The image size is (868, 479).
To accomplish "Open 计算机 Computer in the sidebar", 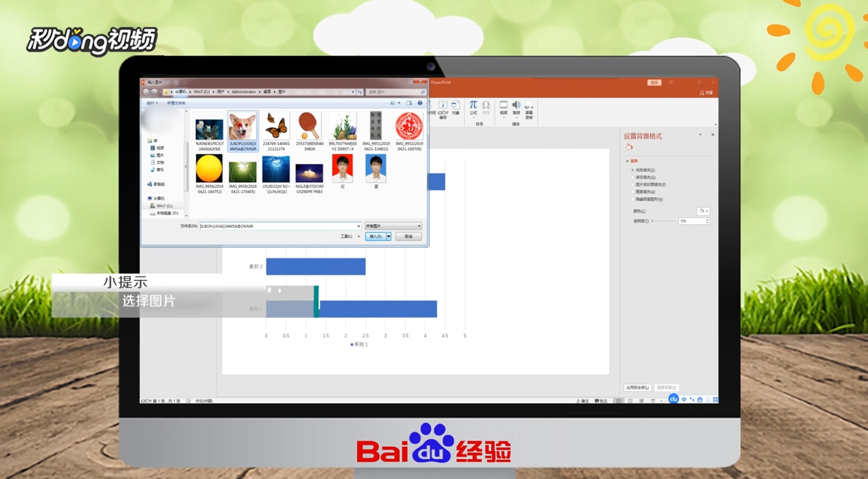I will (x=156, y=199).
